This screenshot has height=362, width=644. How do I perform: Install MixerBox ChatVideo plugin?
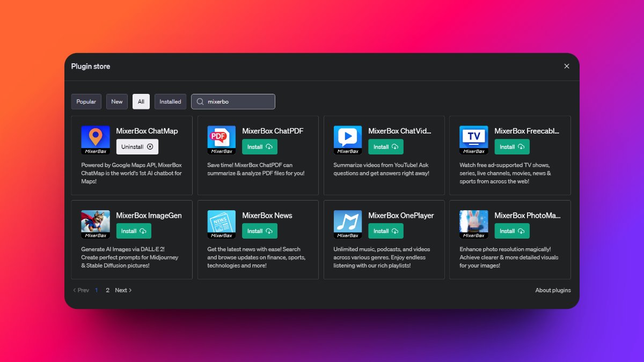[x=386, y=147]
